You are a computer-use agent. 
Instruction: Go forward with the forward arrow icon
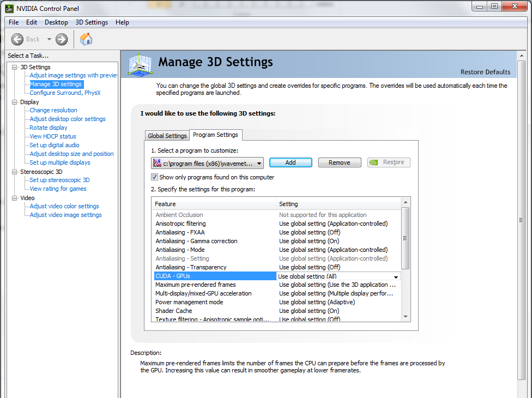point(62,39)
